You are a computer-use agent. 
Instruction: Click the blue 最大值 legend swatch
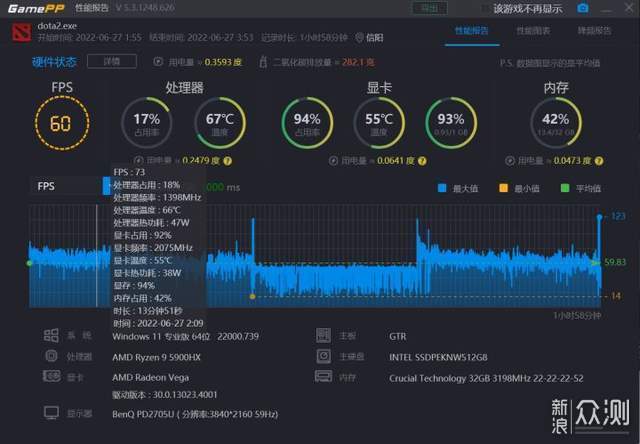[442, 188]
